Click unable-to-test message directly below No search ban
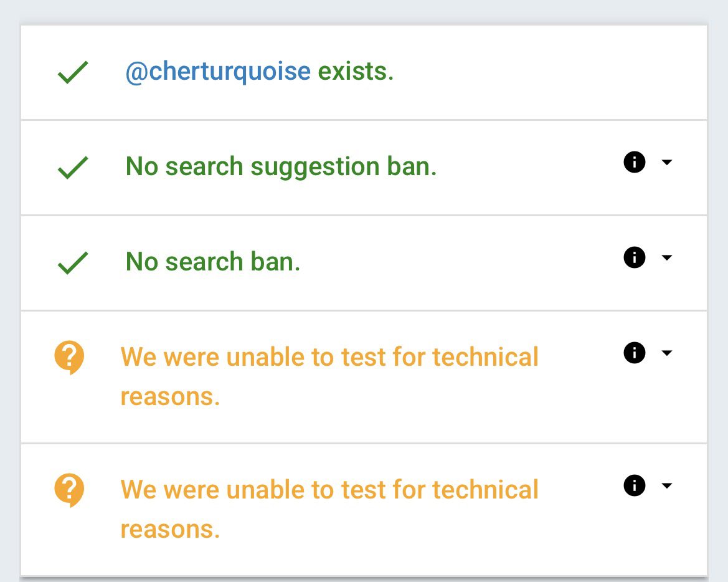728x582 pixels. pyautogui.click(x=329, y=376)
